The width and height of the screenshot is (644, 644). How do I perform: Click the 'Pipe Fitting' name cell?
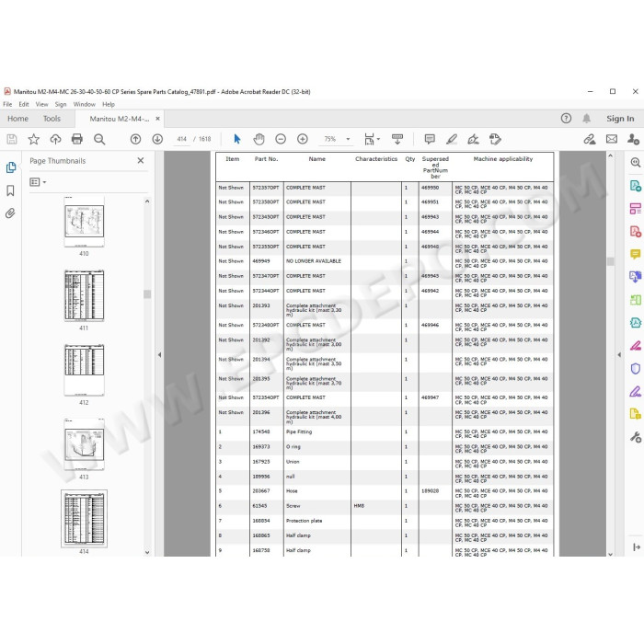(317, 432)
